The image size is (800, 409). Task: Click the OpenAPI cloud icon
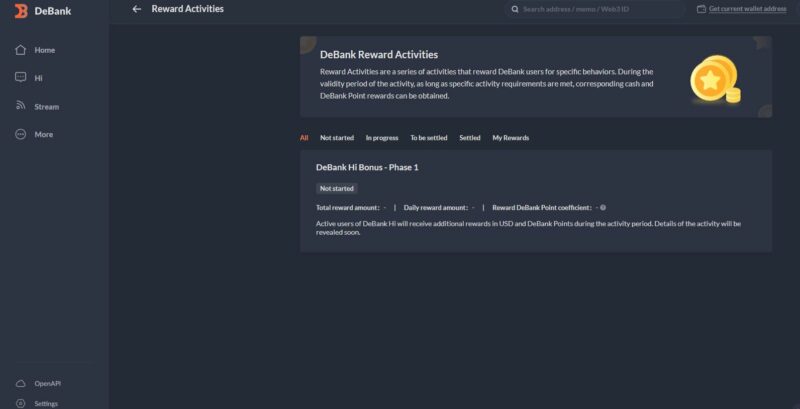pos(20,384)
